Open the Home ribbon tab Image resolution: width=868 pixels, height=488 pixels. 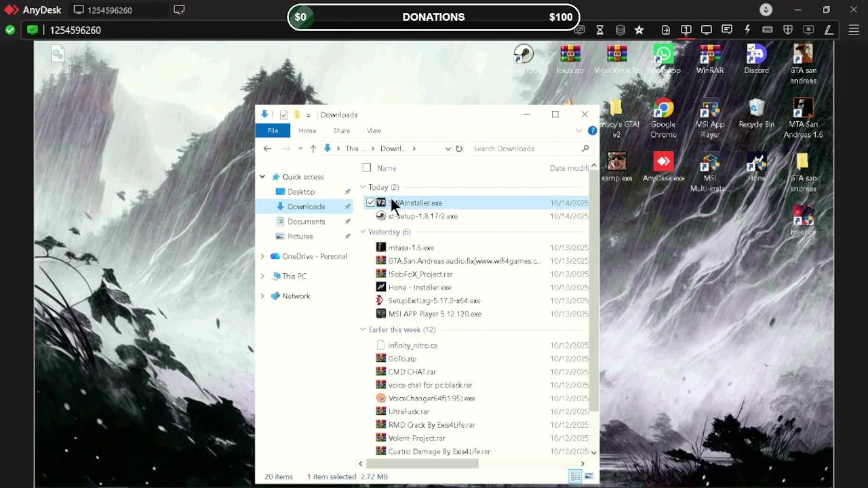click(x=307, y=130)
